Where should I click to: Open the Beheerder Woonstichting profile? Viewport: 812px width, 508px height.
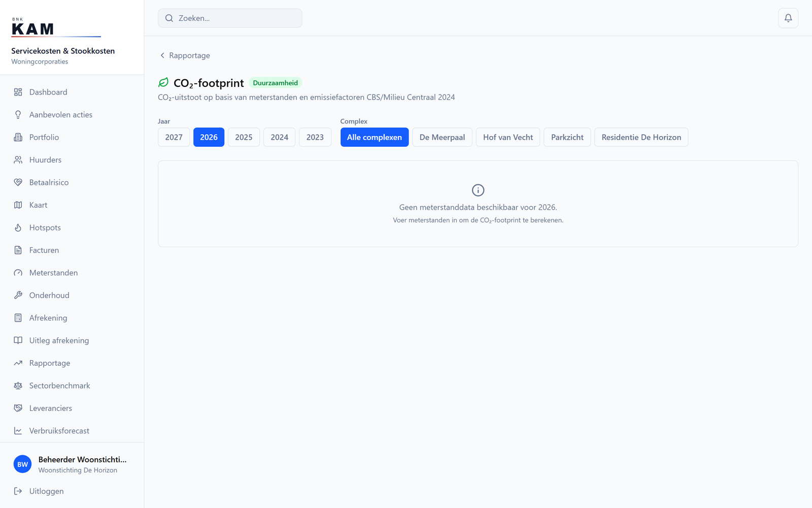[72, 464]
